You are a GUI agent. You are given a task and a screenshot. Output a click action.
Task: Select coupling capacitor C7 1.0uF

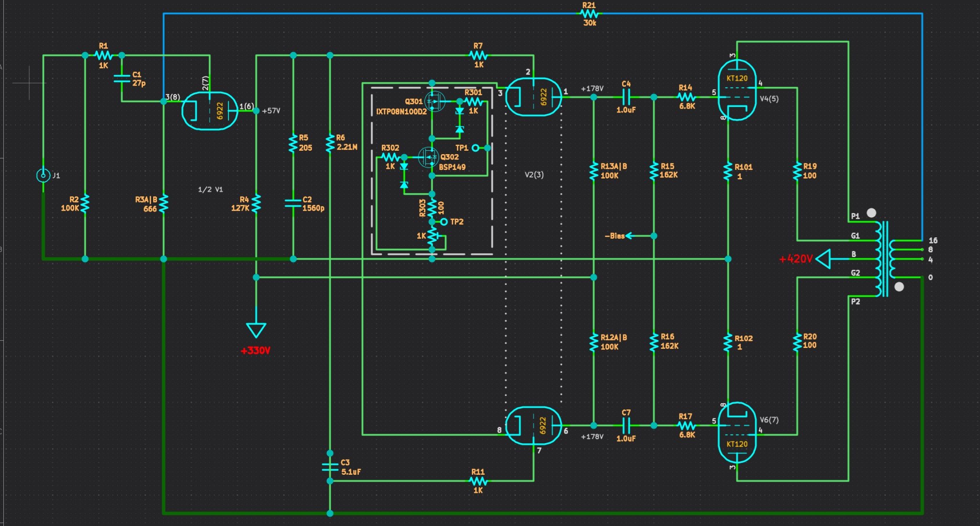[x=626, y=425]
